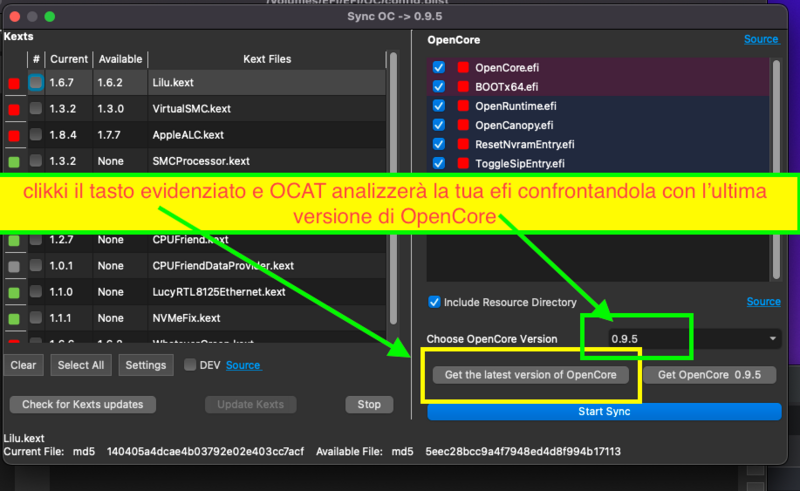Uncheck the BOOTx64.efi checkbox

point(439,86)
